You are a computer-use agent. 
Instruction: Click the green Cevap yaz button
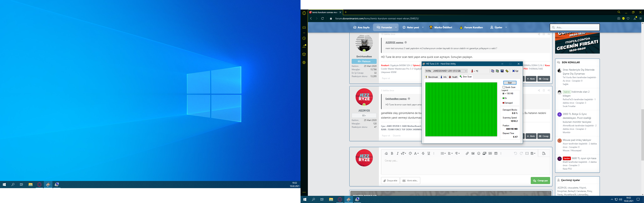[540, 180]
